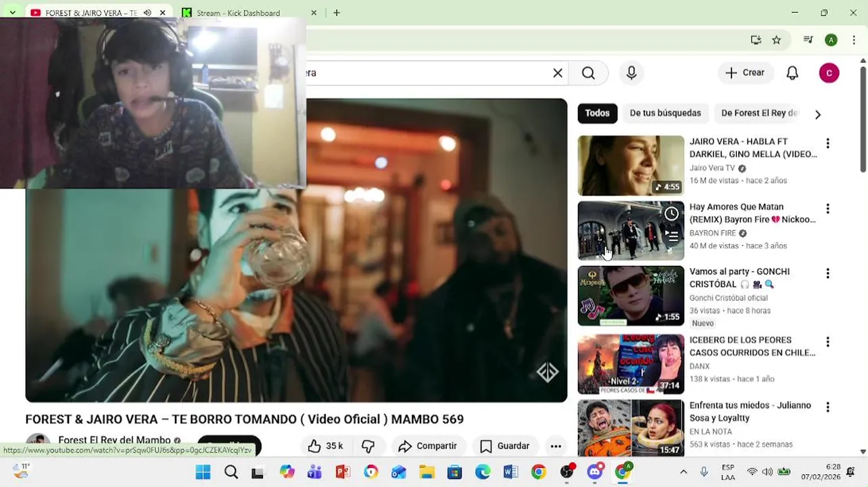Open Windows taskbar search
868x487 pixels.
231,472
